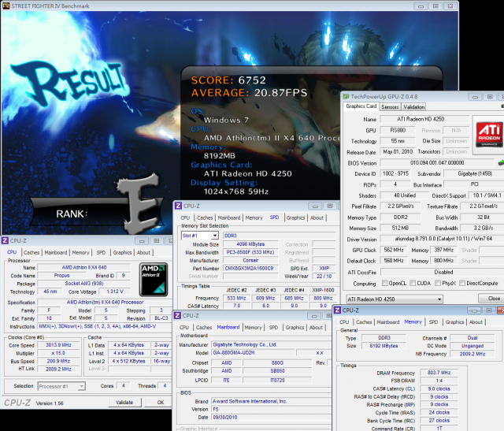Screen dimensions: 504x431
Task: Minimize the Street Fighter IV Benchmark window
Action: click(x=421, y=6)
